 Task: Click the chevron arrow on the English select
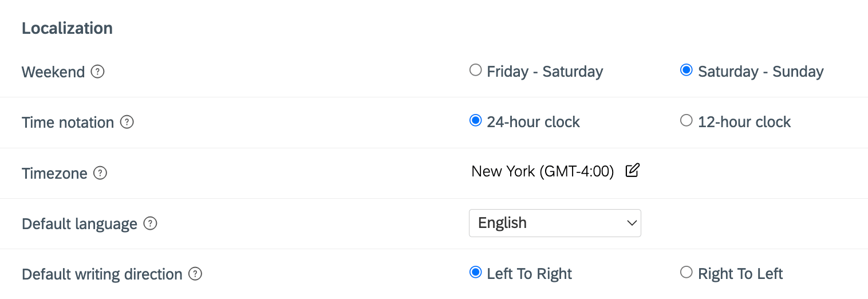632,223
